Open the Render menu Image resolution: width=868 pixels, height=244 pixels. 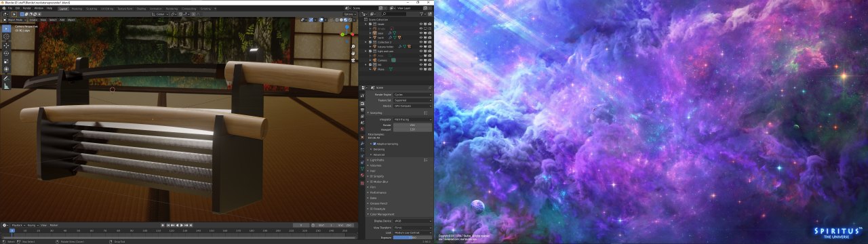pyautogui.click(x=27, y=8)
